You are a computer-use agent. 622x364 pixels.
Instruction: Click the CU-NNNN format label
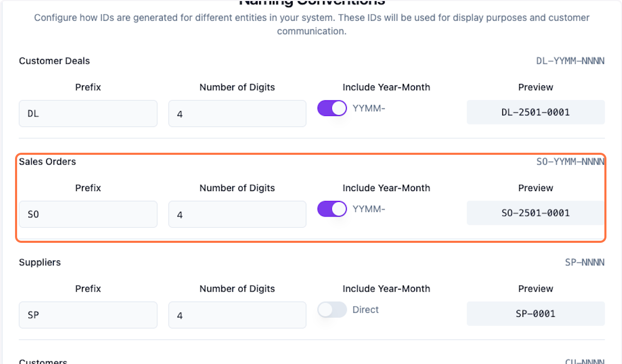[x=585, y=361]
